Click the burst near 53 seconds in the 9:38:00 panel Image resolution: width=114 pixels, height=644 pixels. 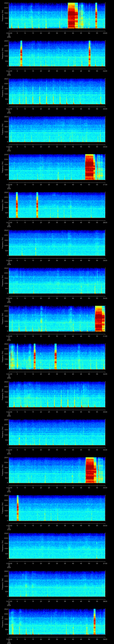(94, 621)
